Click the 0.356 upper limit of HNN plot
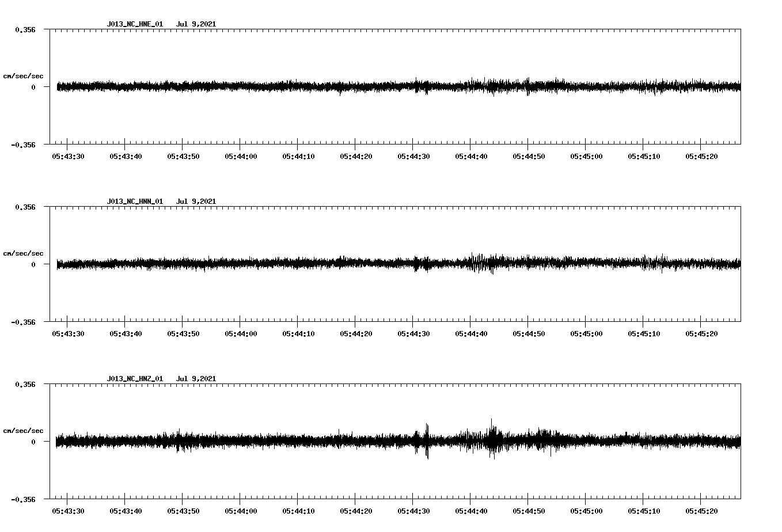782x532 pixels. (x=25, y=207)
